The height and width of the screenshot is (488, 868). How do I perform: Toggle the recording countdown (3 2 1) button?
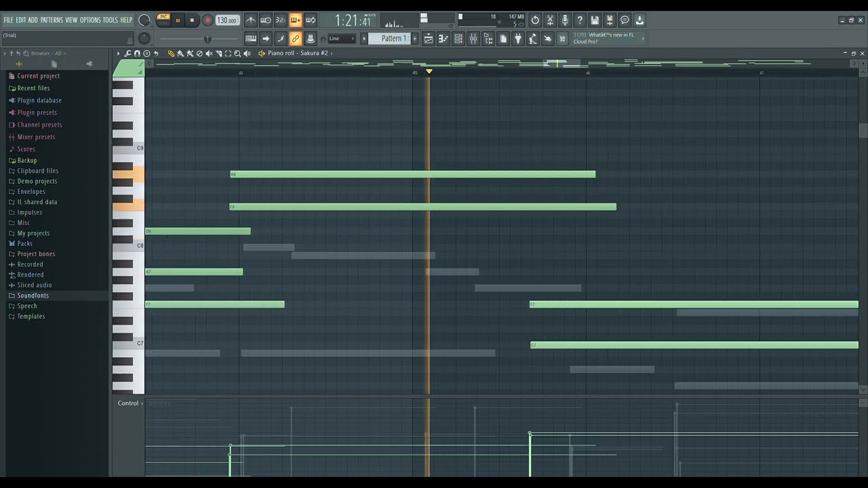click(281, 20)
